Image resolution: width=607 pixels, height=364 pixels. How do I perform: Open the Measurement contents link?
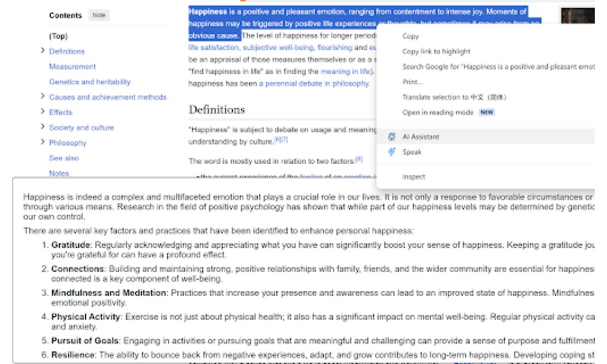[x=72, y=67]
